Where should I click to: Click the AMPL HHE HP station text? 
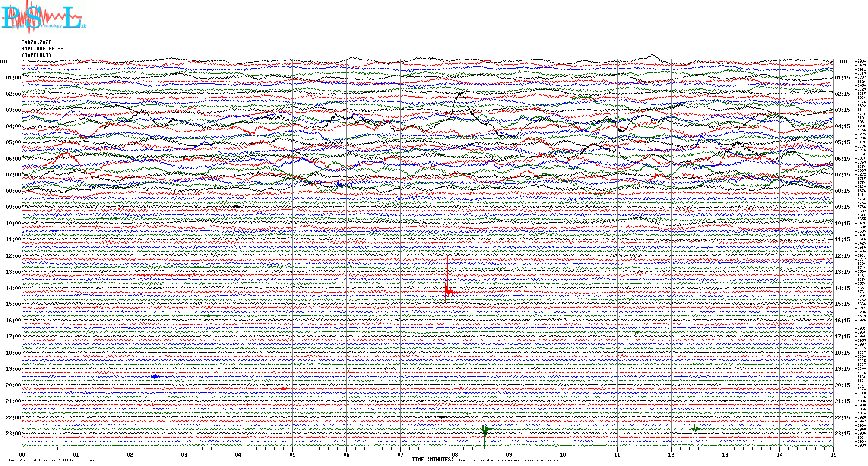tap(42, 49)
